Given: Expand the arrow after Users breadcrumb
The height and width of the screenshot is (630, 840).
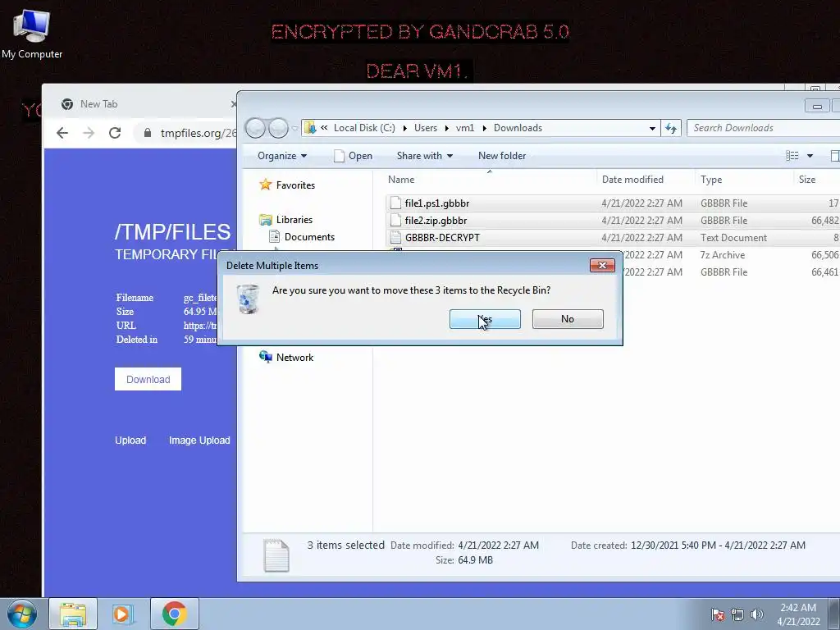Looking at the screenshot, I should coord(447,128).
